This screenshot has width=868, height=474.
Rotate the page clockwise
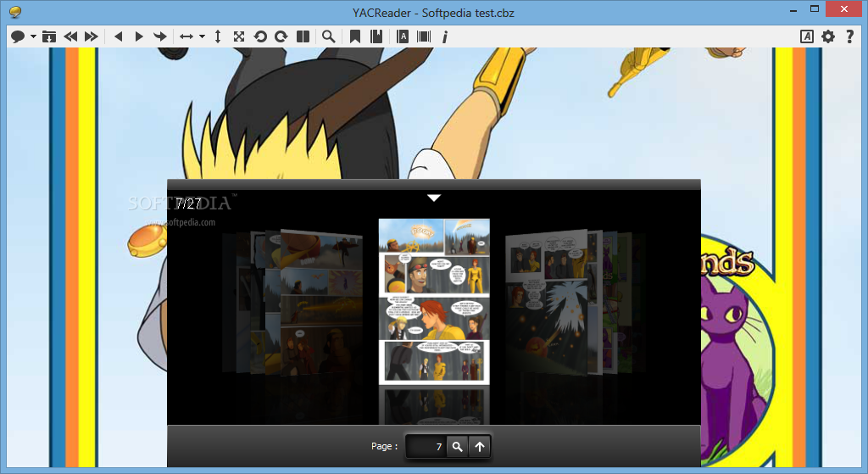point(281,36)
